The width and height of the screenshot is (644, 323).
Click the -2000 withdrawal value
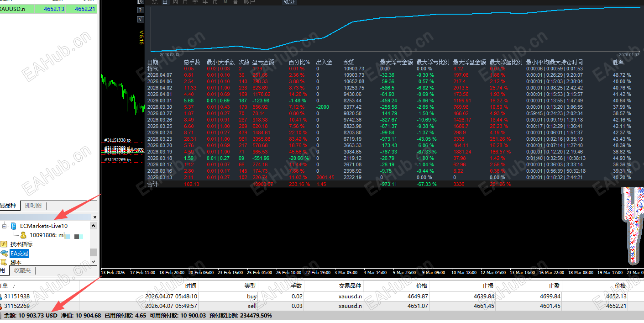pos(324,107)
